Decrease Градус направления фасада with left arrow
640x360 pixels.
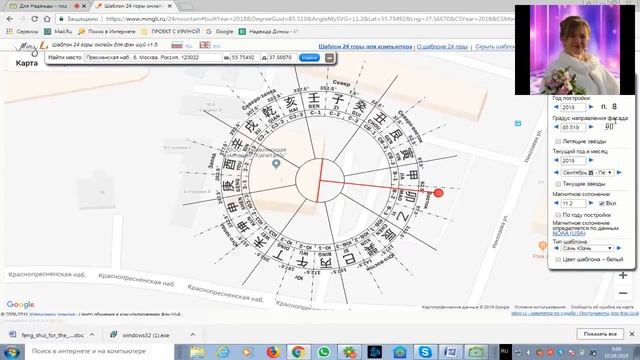click(556, 127)
